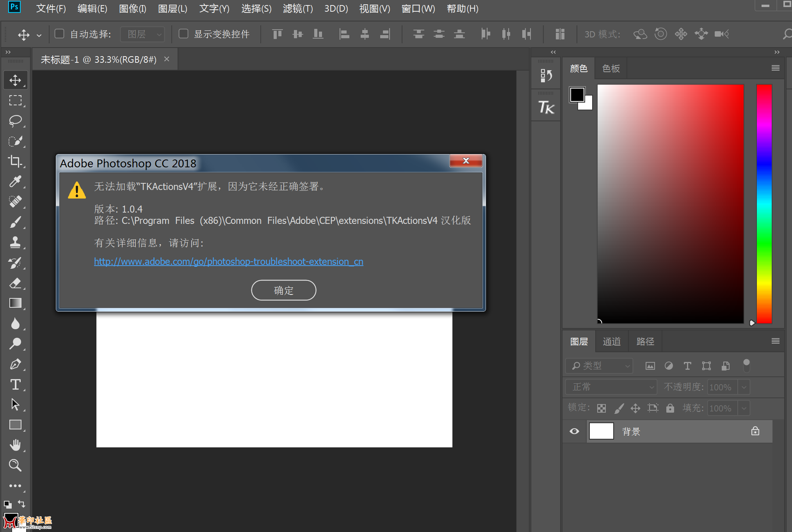This screenshot has width=792, height=532.
Task: Reset default foreground and background colors
Action: point(7,504)
